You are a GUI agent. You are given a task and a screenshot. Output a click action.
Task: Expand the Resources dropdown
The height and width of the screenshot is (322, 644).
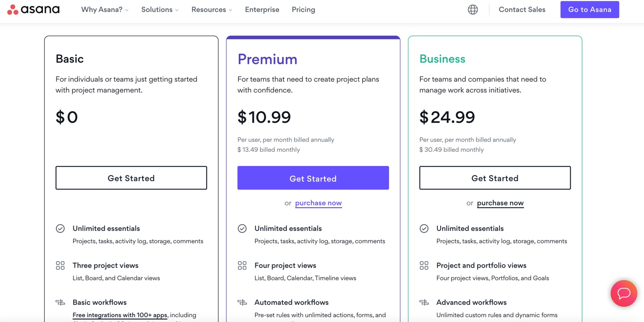click(x=211, y=9)
